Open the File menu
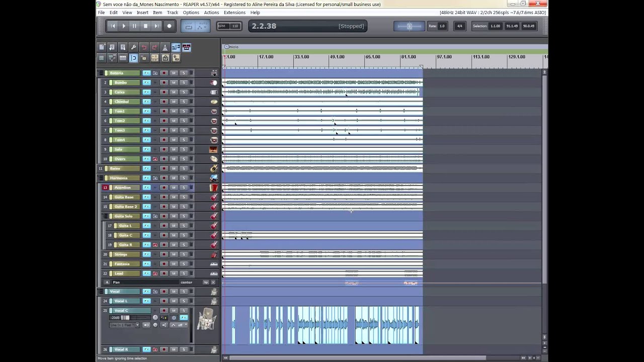The image size is (644, 362). click(102, 13)
